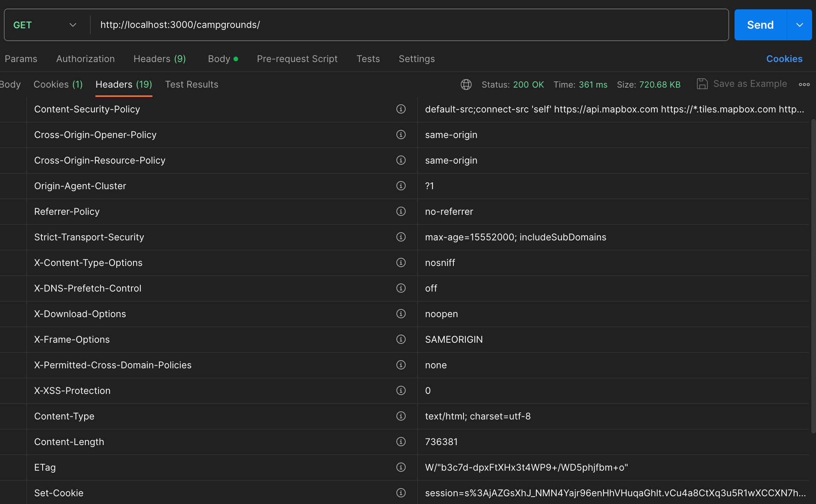The height and width of the screenshot is (504, 816).
Task: Click info icon next to Content-Length
Action: coord(401,442)
